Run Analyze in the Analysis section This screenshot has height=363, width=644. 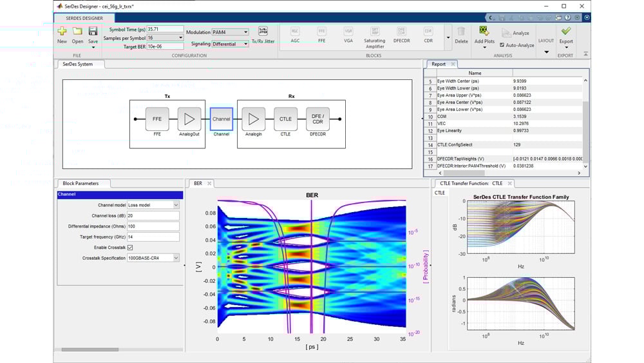click(x=516, y=33)
